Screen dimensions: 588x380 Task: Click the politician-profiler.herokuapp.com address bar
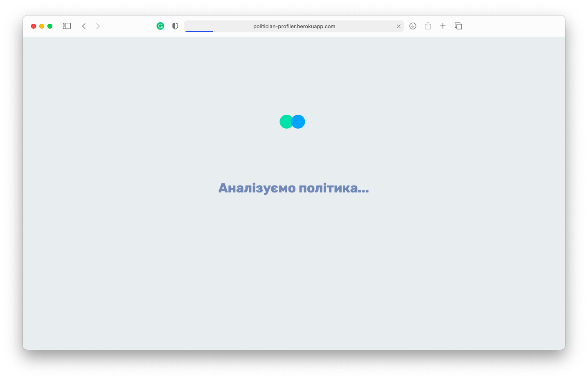tap(294, 26)
